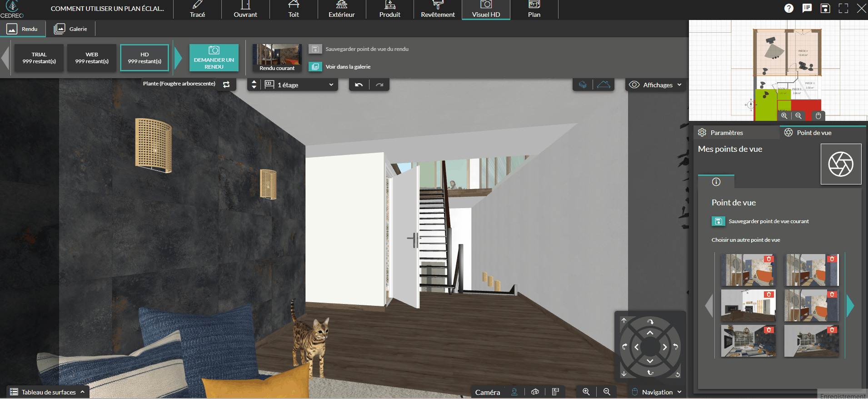Reset camera with the circular arrow icon

(x=678, y=374)
